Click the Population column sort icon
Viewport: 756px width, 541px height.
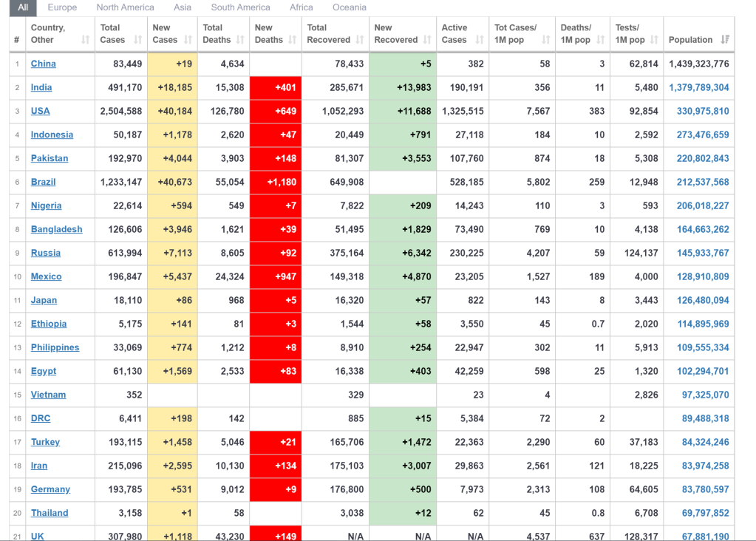(724, 40)
